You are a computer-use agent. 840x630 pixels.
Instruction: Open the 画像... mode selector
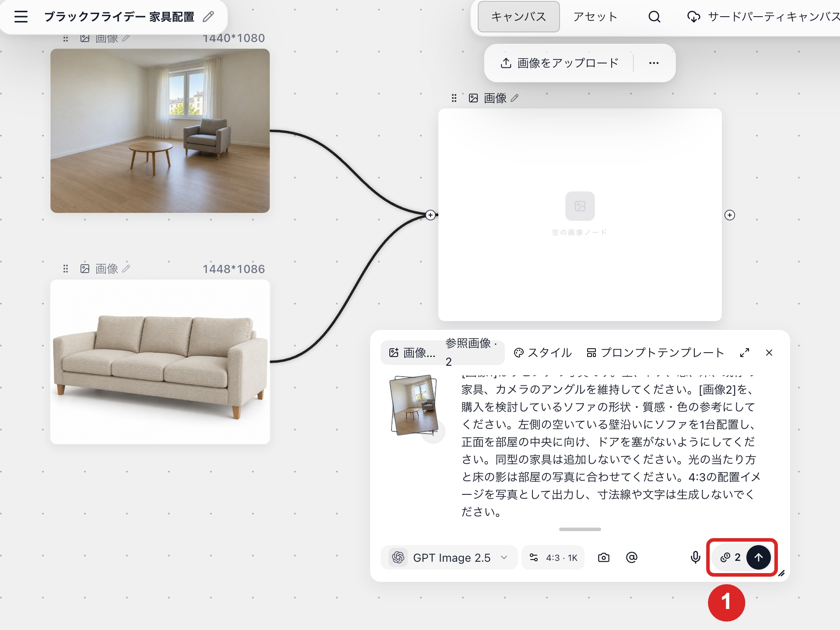[412, 353]
